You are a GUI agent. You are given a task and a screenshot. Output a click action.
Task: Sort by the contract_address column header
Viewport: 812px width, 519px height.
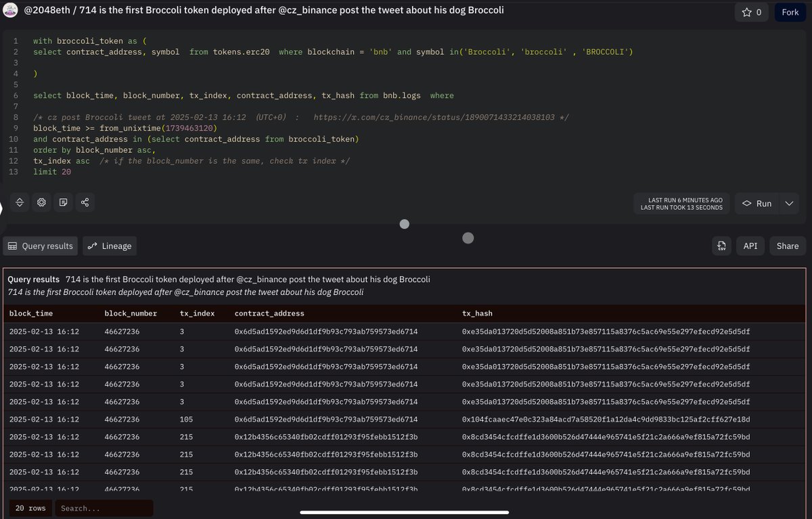pos(269,313)
